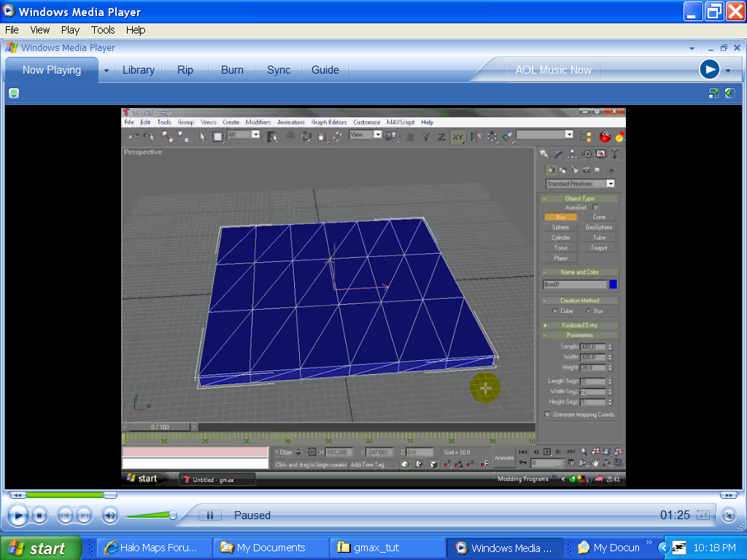Click the online stores round arrow button
The width and height of the screenshot is (747, 560).
(709, 69)
